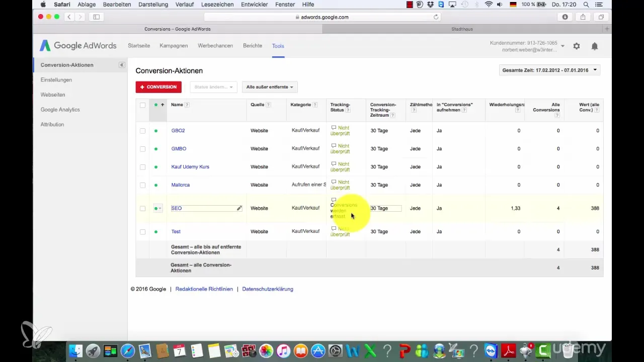Open the Mallorca conversion link
The height and width of the screenshot is (362, 644).
pos(181,185)
